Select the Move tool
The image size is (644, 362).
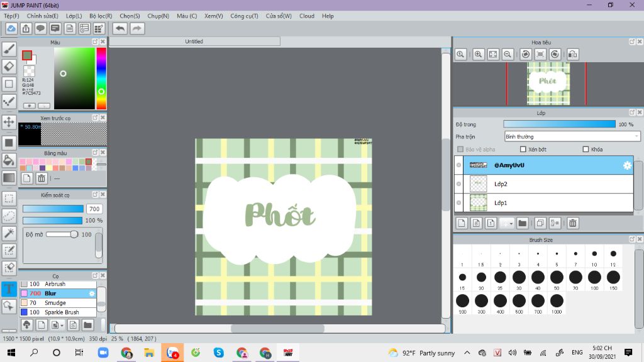[x=9, y=121]
